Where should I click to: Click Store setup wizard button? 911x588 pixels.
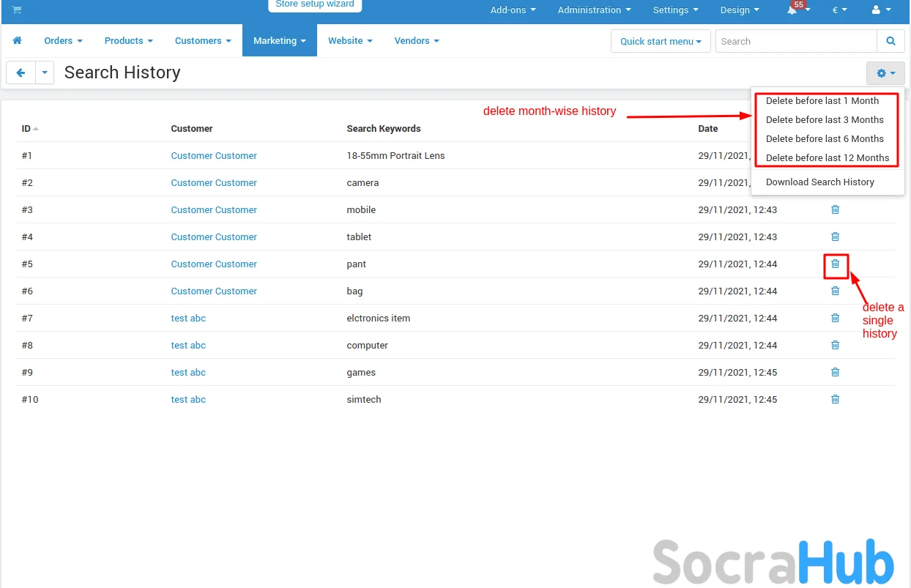pos(315,4)
